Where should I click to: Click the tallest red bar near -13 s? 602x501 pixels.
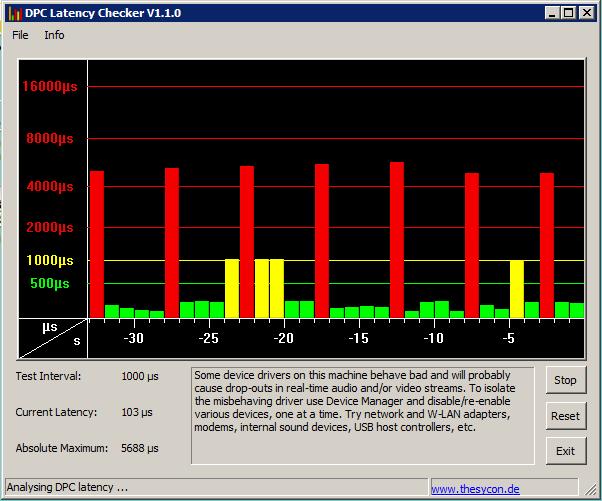click(x=397, y=240)
